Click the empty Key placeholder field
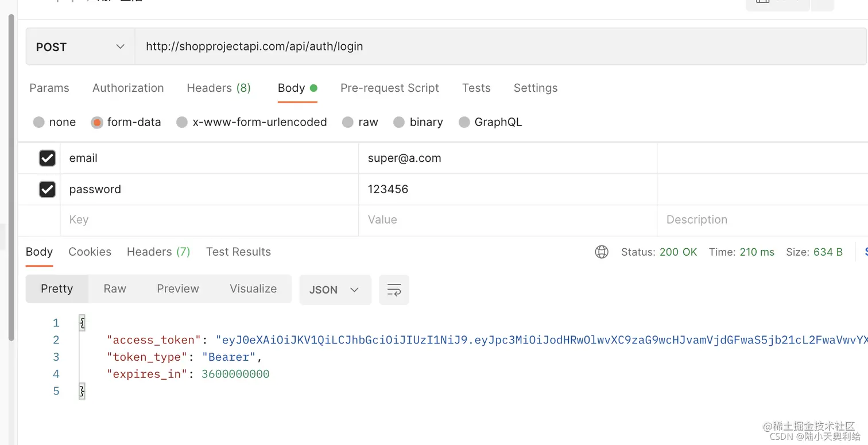 (209, 220)
